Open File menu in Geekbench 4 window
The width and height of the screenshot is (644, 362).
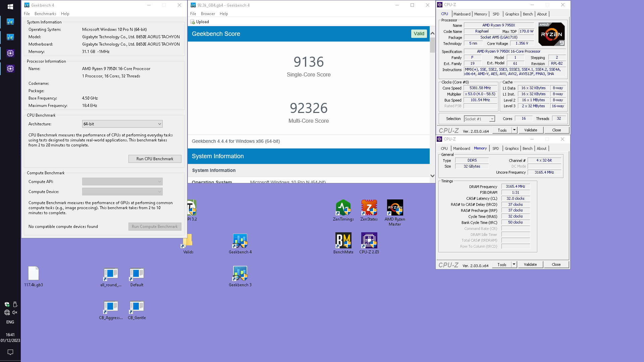(x=27, y=14)
